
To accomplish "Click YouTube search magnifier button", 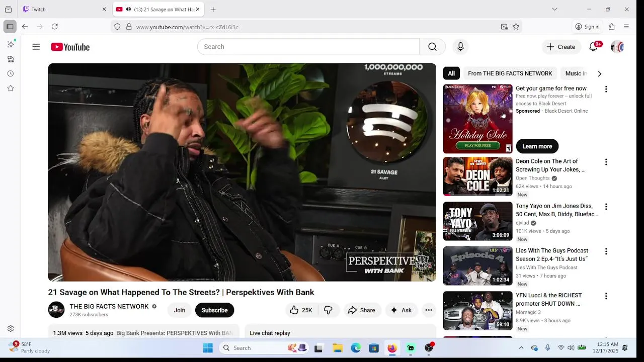I will tap(432, 47).
